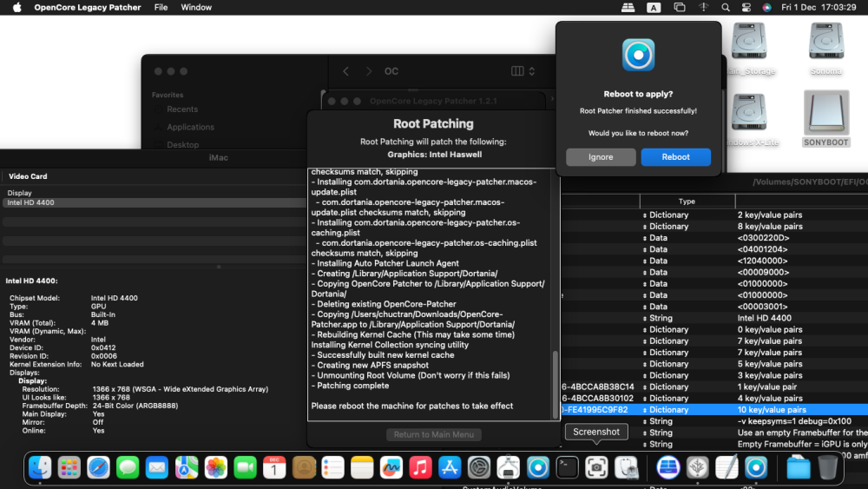Launch Safari from the Dock

tap(99, 468)
